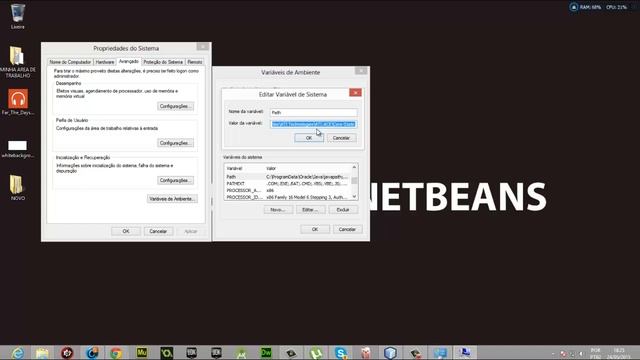Select the Path row in system variables
Screen dimensions: 640x360
pyautogui.click(x=287, y=177)
